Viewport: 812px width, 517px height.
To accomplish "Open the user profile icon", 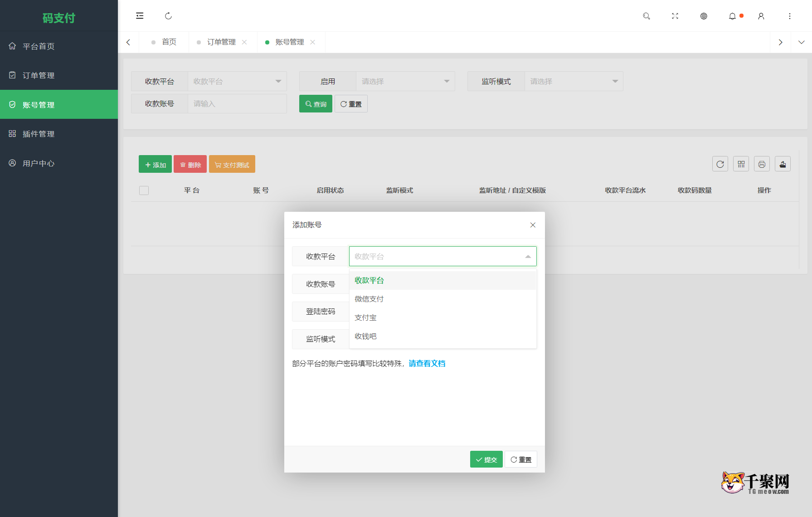I will [761, 16].
